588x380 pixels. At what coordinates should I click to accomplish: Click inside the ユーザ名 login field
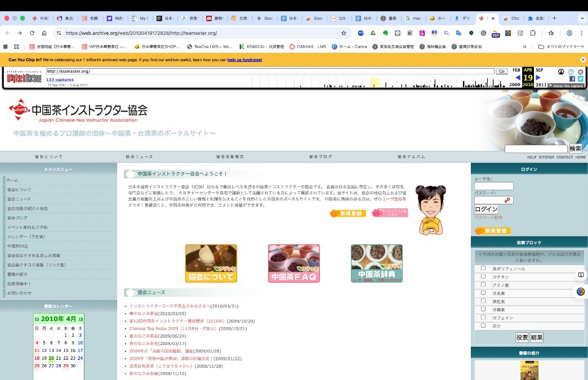[494, 185]
